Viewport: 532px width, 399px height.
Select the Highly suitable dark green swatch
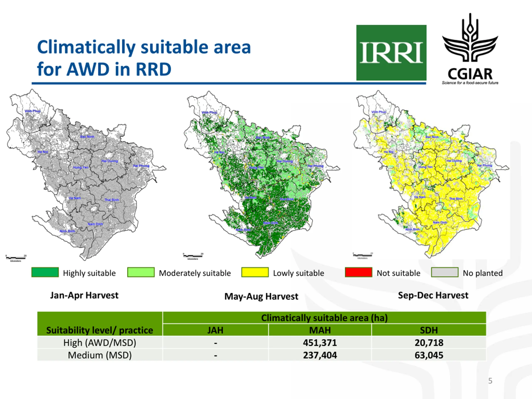pos(45,272)
